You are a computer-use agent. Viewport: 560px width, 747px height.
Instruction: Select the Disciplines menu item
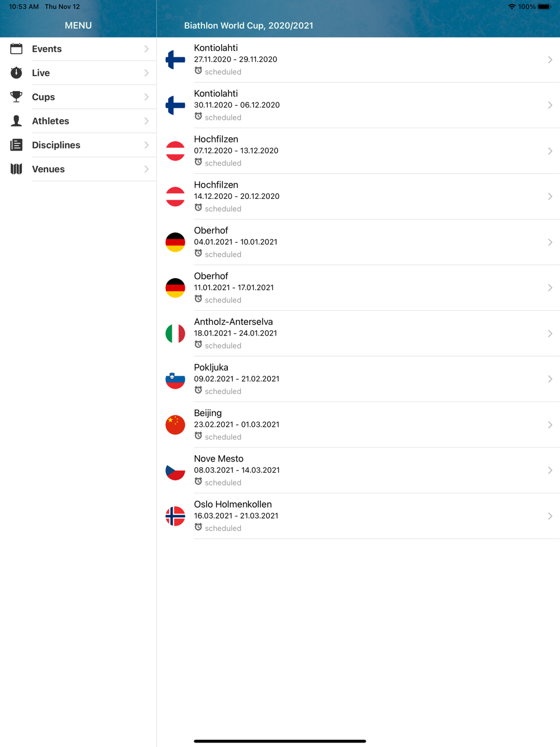pyautogui.click(x=78, y=145)
